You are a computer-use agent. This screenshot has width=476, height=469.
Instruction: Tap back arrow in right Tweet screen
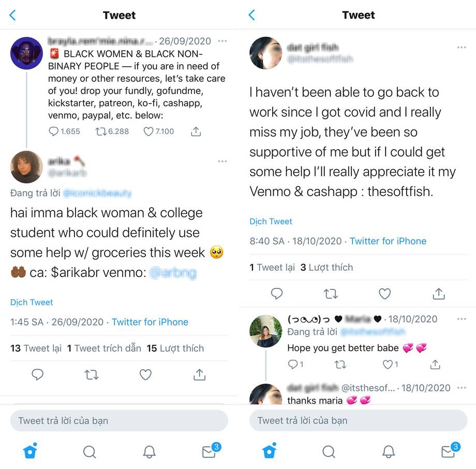pyautogui.click(x=252, y=15)
